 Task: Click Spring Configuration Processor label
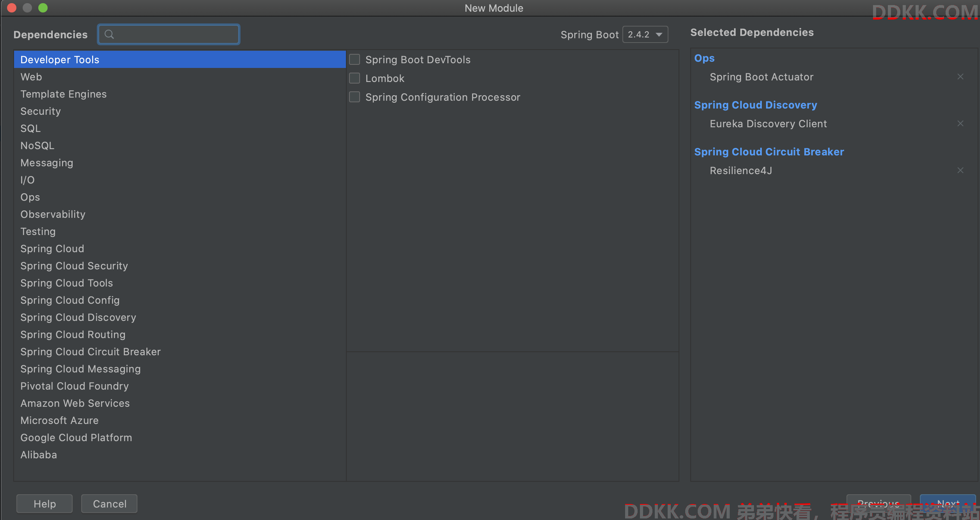443,97
